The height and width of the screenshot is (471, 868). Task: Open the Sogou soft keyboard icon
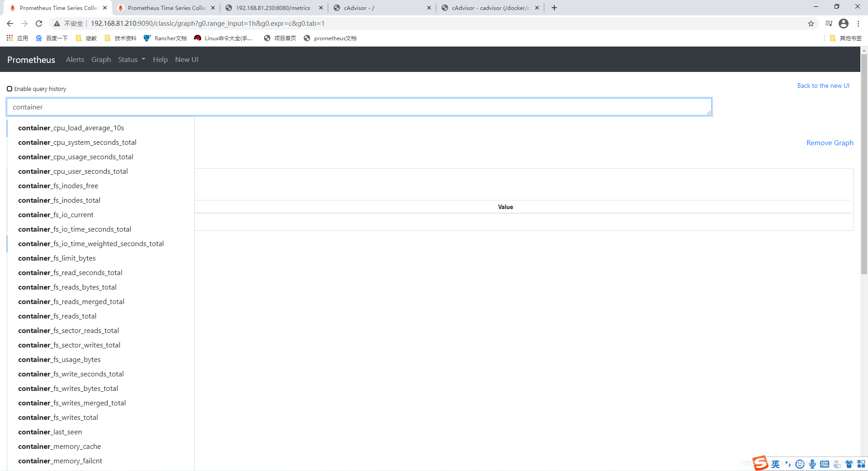[x=825, y=464]
